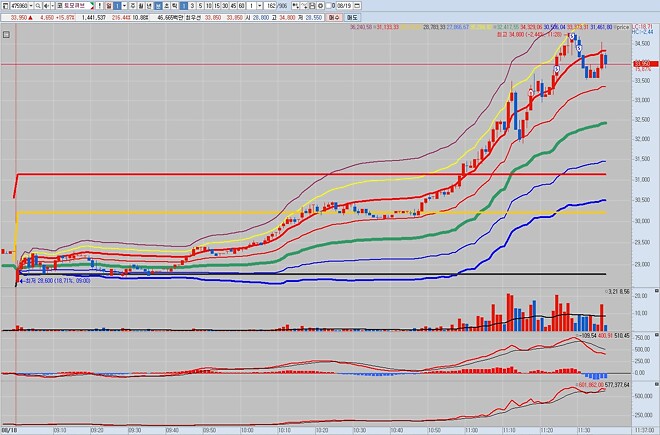Click the stock name 토모큐브 field
The image size is (660, 435).
[x=75, y=6]
